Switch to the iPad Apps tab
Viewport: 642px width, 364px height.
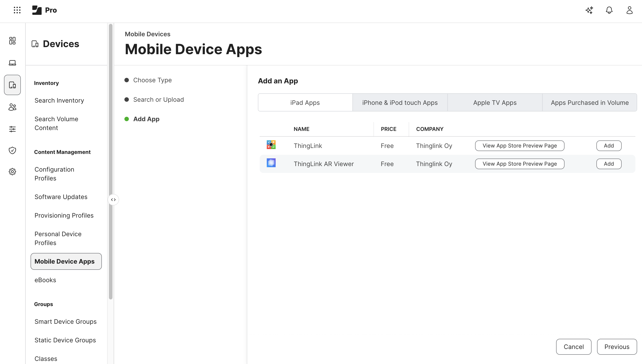tap(305, 103)
